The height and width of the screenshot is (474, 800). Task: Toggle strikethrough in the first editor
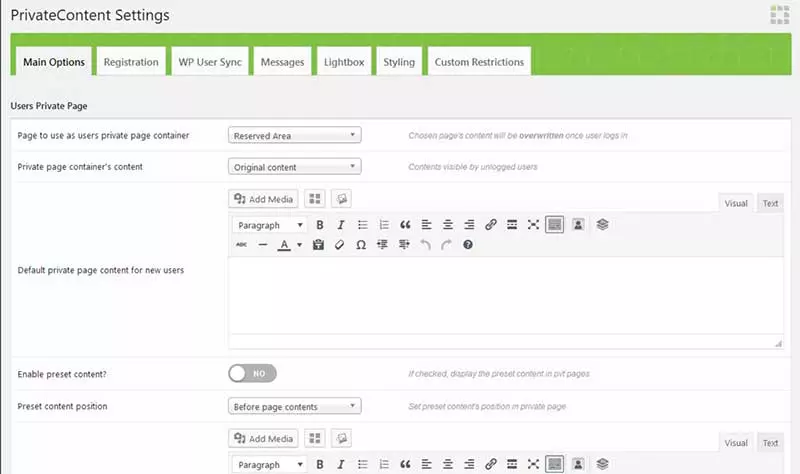coord(241,245)
